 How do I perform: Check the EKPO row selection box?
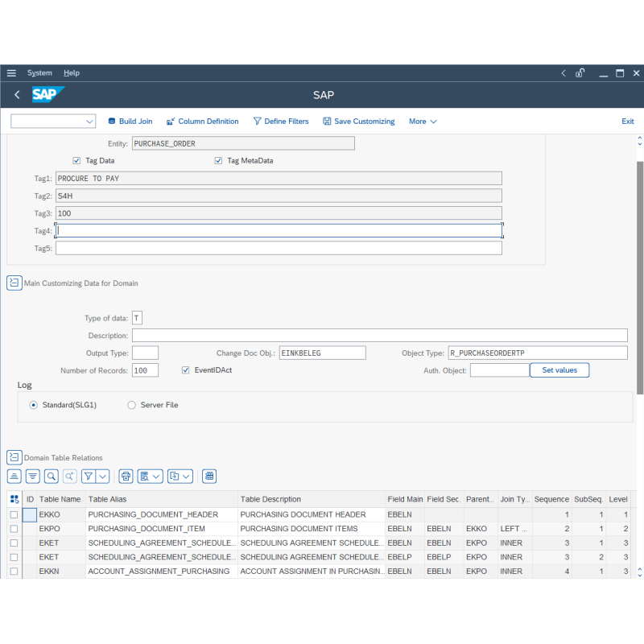click(x=14, y=529)
